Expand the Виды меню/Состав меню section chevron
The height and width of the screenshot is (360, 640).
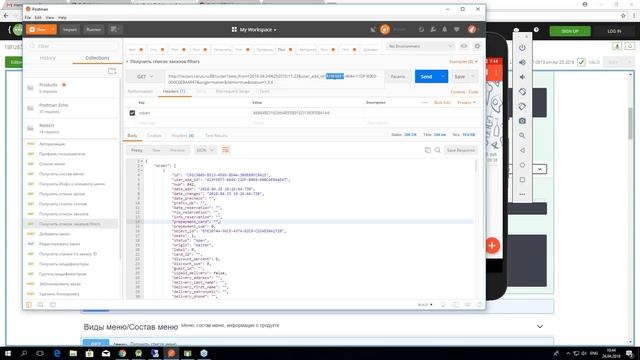click(540, 326)
